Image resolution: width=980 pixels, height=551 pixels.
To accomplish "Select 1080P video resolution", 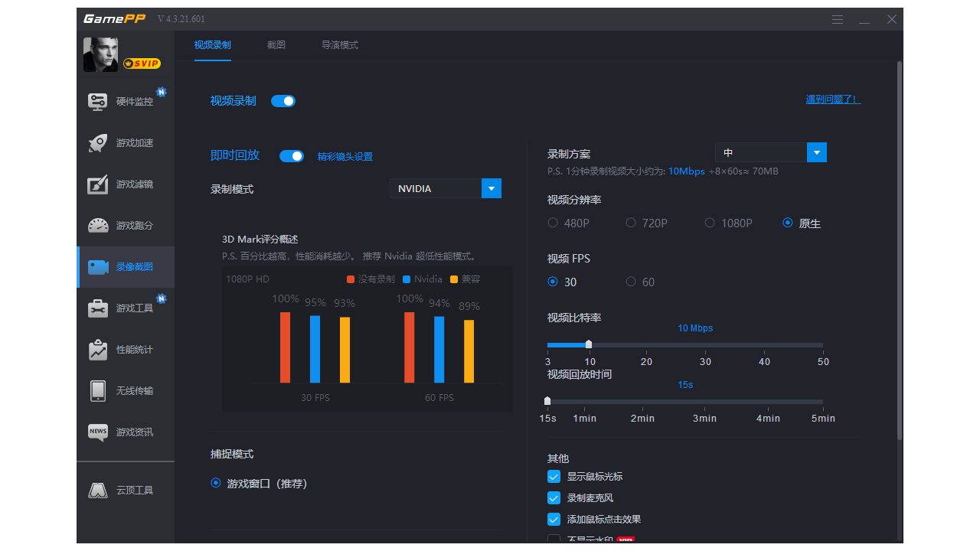I will (x=710, y=223).
